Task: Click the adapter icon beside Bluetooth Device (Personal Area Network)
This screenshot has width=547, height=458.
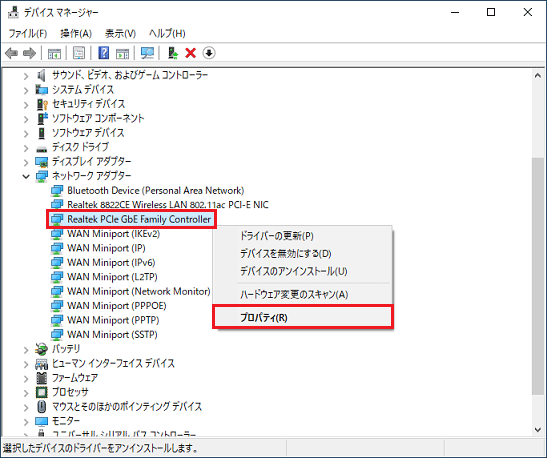Action: pos(57,190)
